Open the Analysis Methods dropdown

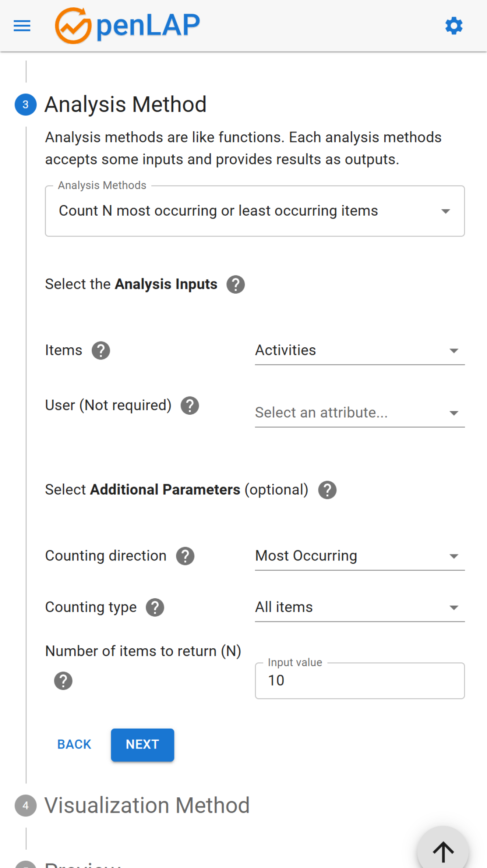254,211
